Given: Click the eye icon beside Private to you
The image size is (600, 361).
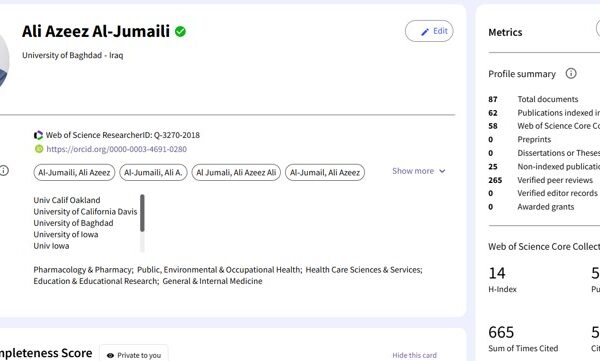Looking at the screenshot, I should coord(110,356).
